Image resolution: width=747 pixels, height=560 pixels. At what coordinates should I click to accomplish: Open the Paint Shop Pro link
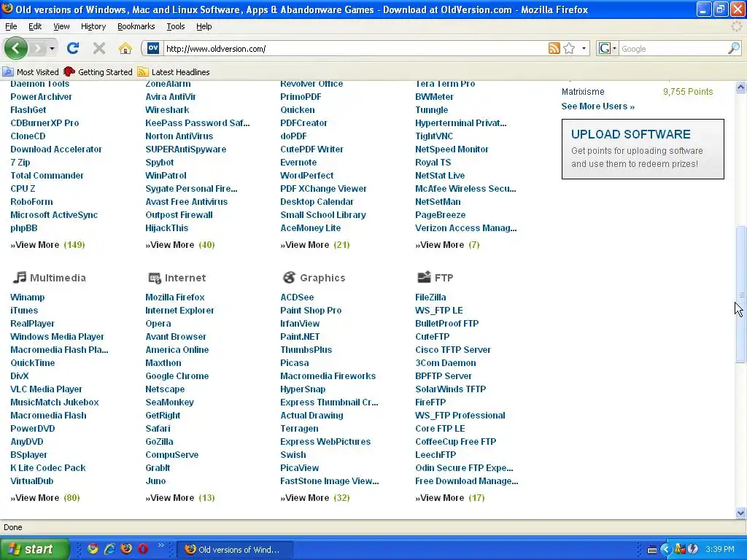[311, 311]
